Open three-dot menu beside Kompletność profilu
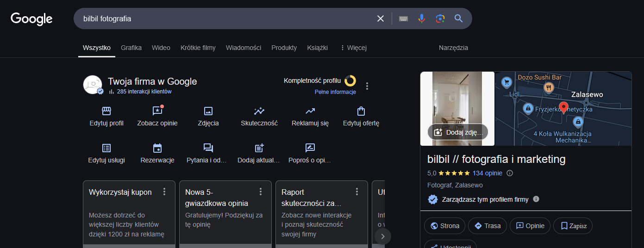 point(367,86)
